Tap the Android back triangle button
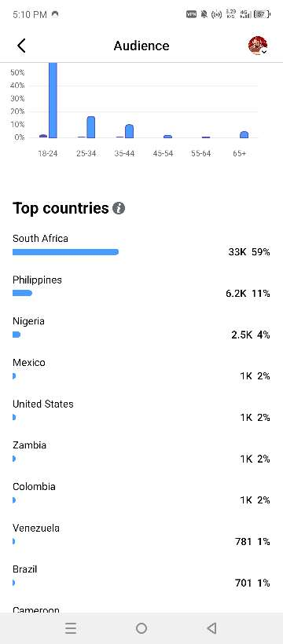 (x=211, y=628)
